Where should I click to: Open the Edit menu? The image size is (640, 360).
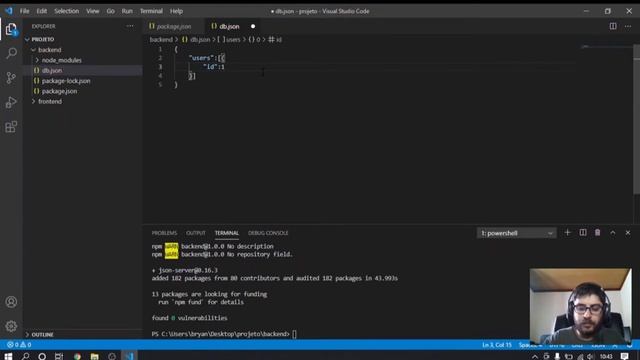click(x=42, y=11)
